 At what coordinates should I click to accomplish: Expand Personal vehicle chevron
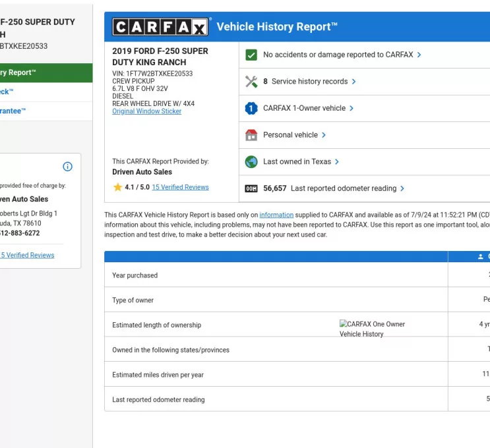pos(324,135)
